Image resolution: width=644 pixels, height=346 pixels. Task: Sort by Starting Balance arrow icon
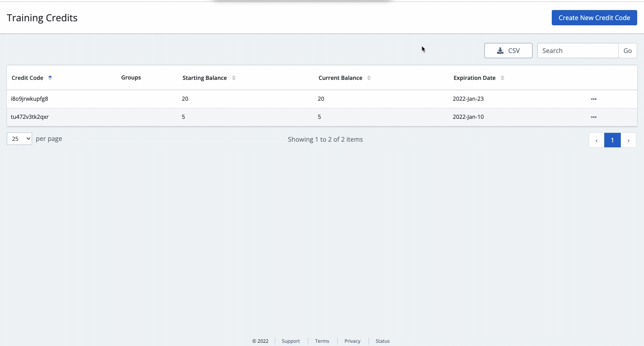coord(234,78)
